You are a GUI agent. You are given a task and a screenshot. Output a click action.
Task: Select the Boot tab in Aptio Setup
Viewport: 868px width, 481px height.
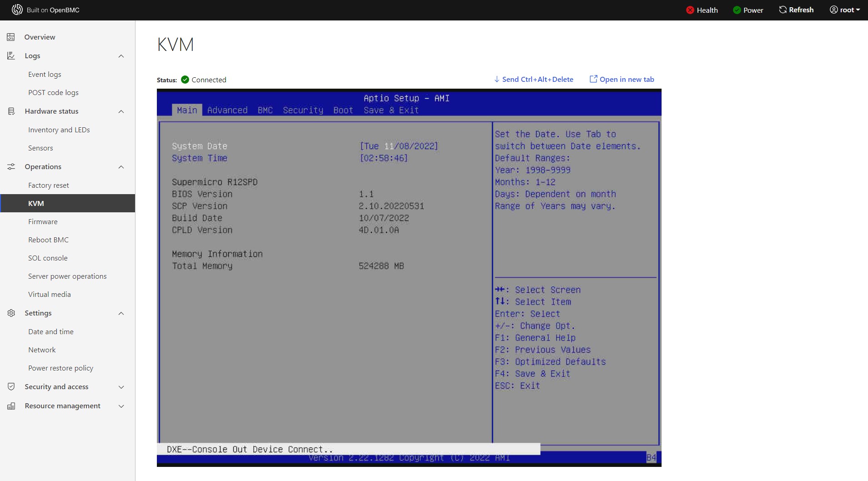pos(343,110)
